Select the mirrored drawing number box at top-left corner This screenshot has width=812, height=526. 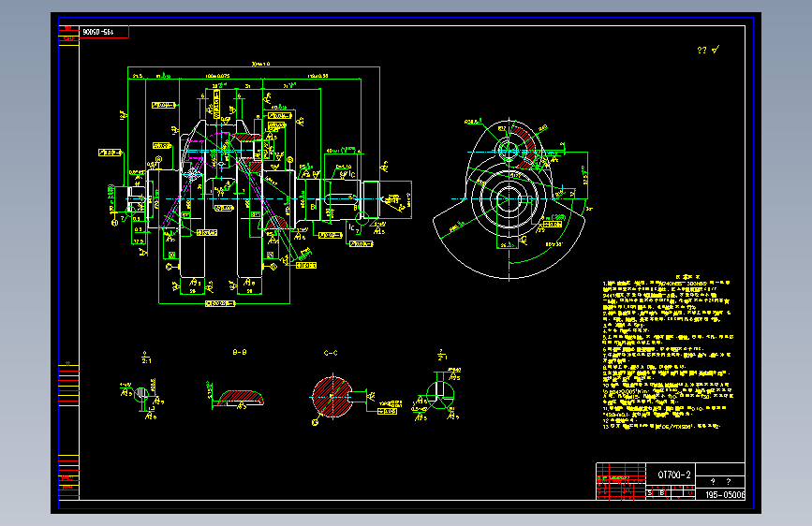(104, 32)
